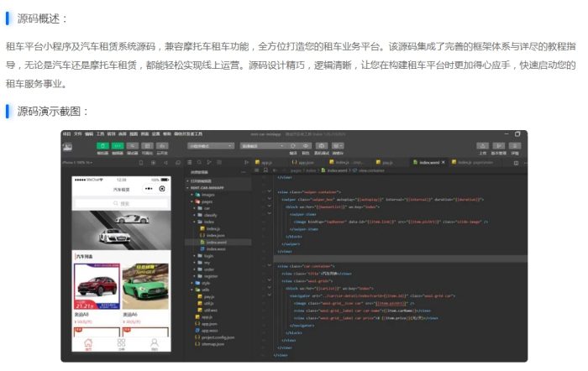This screenshot has width=588, height=371.
Task: Tap the category grid icon in simulator
Action: point(121,342)
